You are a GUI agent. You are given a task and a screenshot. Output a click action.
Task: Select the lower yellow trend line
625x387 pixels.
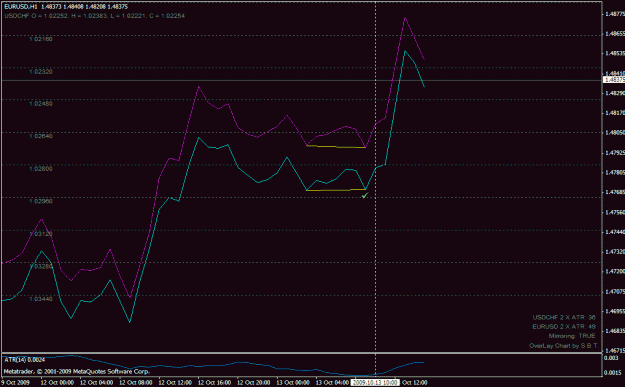[336, 190]
